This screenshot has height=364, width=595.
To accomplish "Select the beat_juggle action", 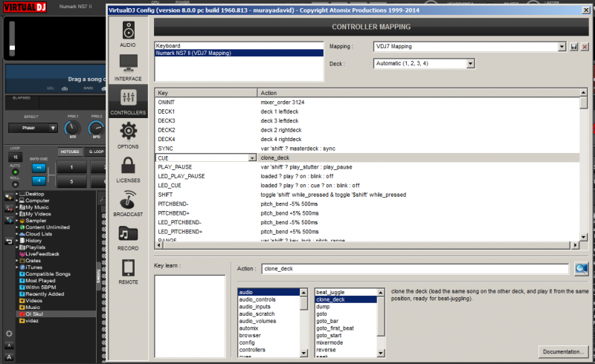I will 346,293.
